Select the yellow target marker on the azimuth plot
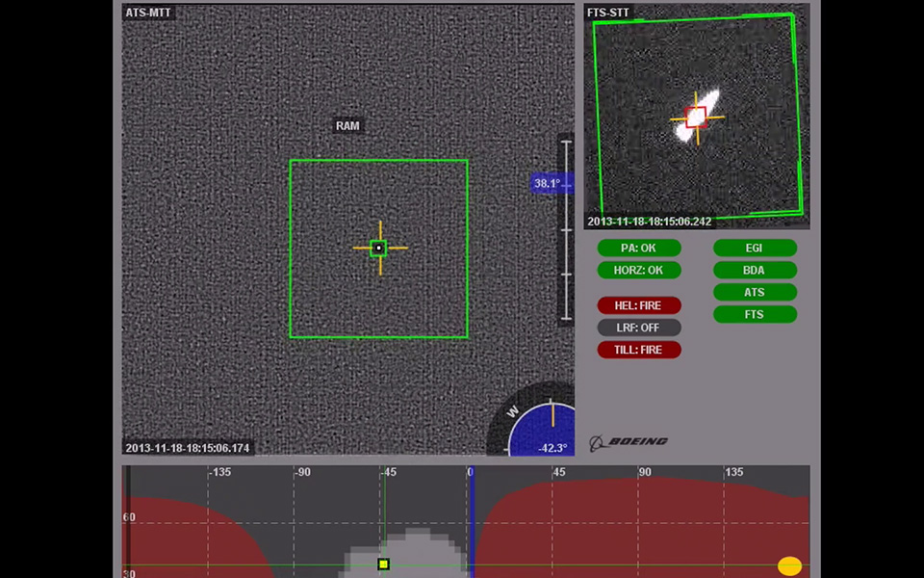 pyautogui.click(x=383, y=564)
